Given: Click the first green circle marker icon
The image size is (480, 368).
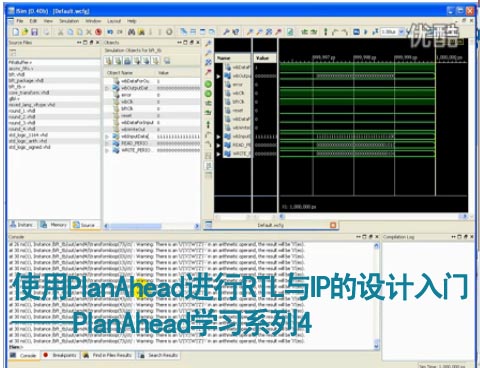Looking at the screenshot, I should (x=208, y=84).
